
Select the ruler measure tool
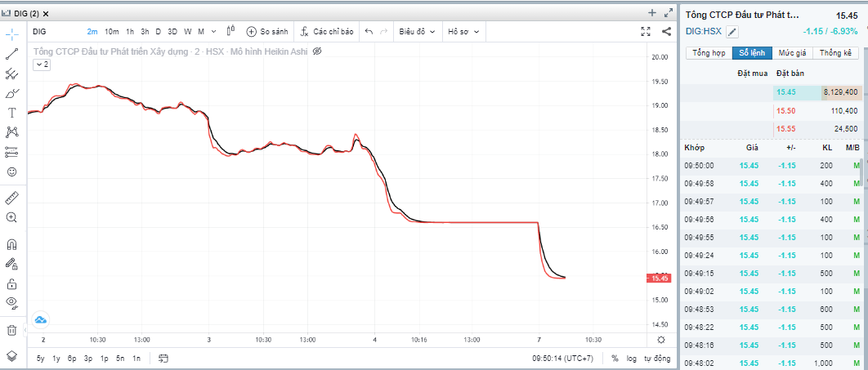coord(12,197)
